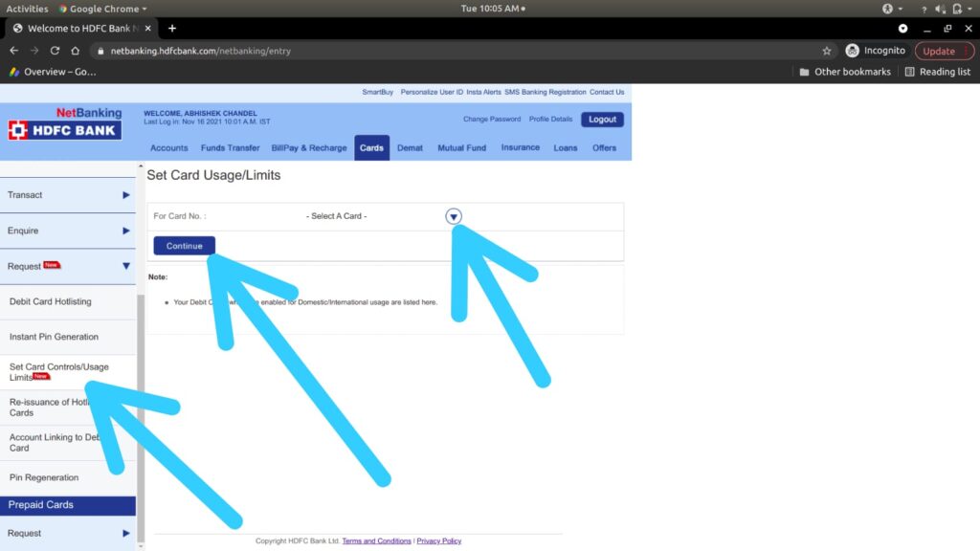980x551 pixels.
Task: Open accessibility menu in top bar
Action: click(x=892, y=9)
